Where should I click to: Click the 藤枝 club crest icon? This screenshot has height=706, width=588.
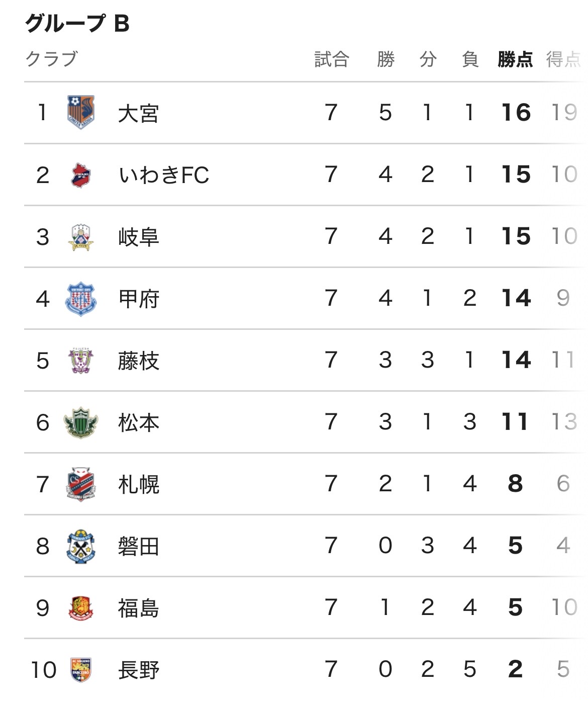(x=80, y=361)
